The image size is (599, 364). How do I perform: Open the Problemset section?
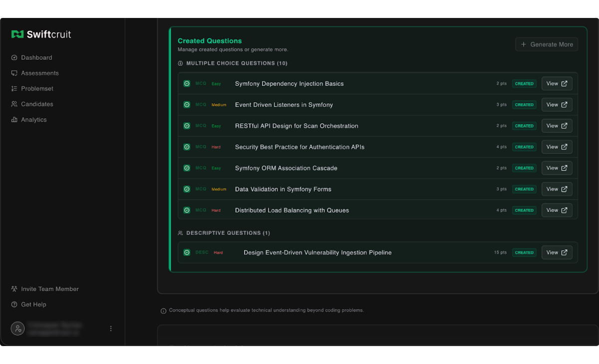coord(37,89)
